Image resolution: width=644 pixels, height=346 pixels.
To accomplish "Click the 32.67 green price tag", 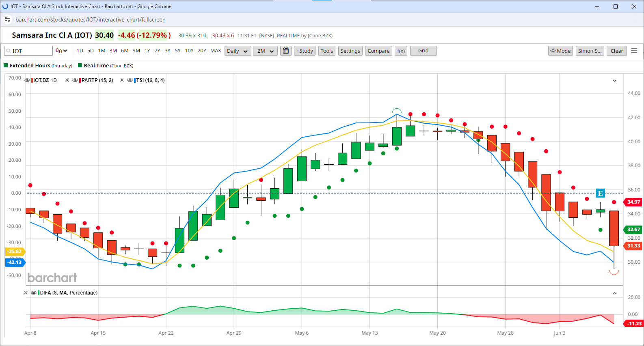I will [633, 230].
